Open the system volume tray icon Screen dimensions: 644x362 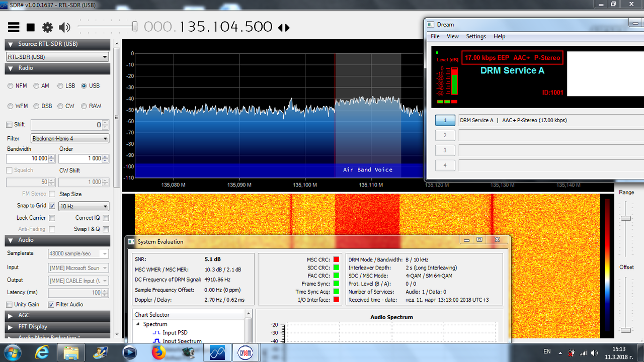595,352
